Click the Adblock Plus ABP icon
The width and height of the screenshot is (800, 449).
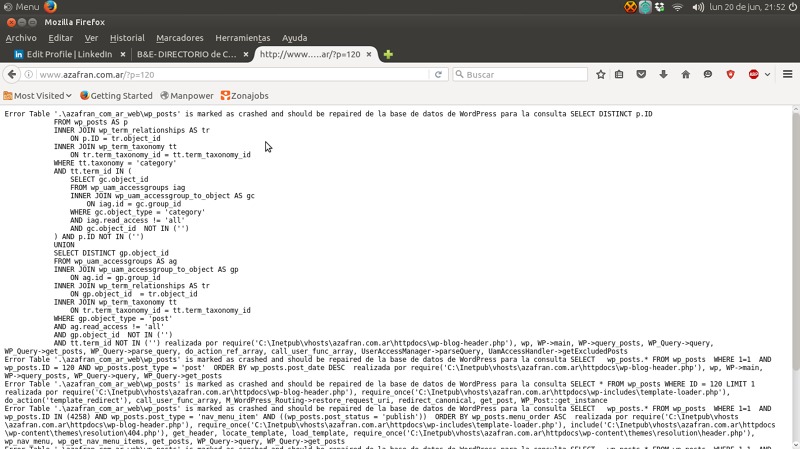[x=753, y=75]
